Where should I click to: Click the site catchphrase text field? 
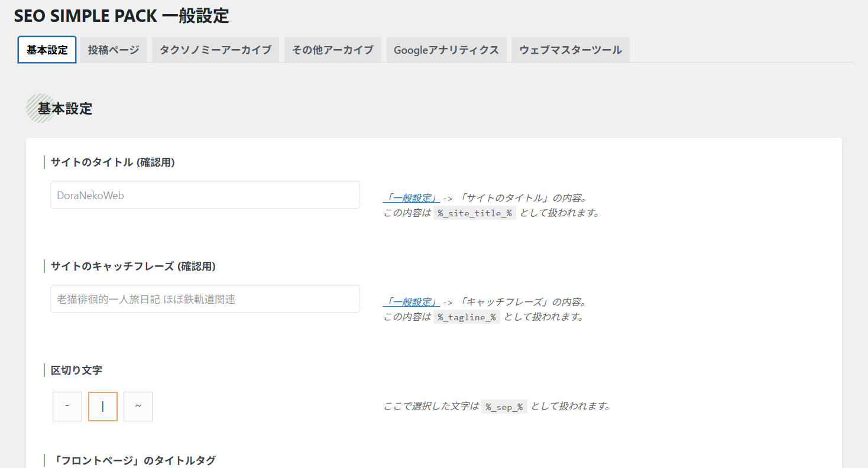pyautogui.click(x=205, y=299)
